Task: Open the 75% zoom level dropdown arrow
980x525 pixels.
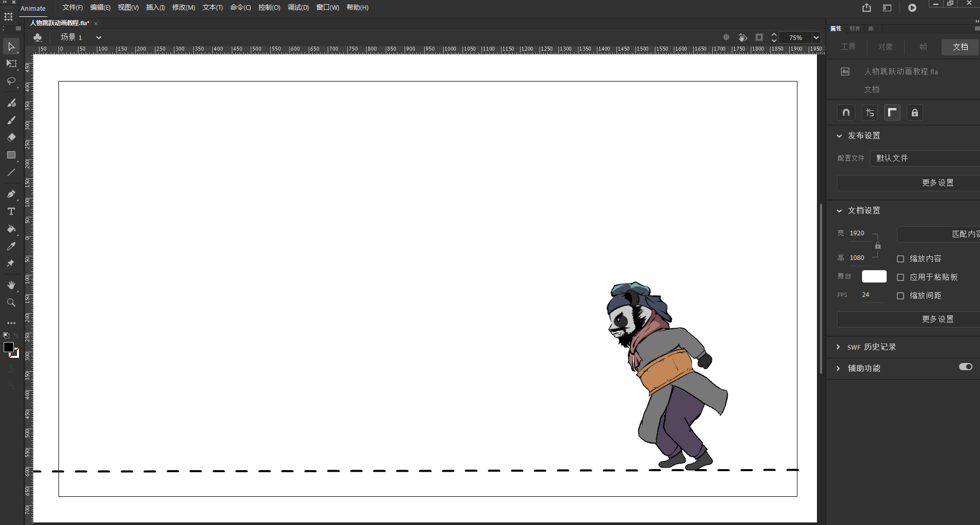Action: coord(816,37)
